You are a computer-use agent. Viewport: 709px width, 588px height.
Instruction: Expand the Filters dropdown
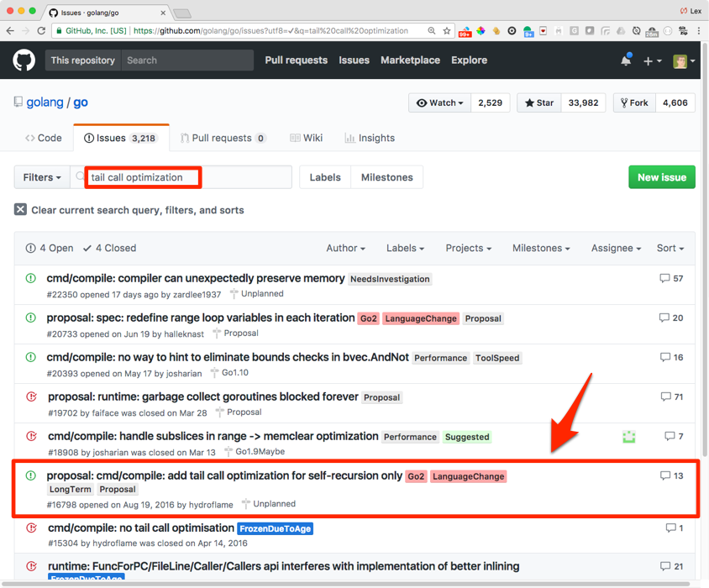click(x=42, y=177)
